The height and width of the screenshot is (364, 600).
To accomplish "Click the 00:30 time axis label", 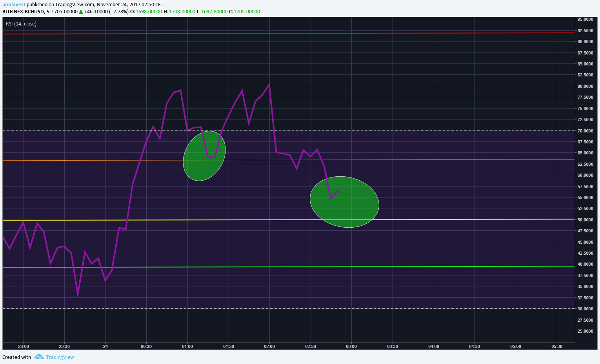I will (146, 346).
